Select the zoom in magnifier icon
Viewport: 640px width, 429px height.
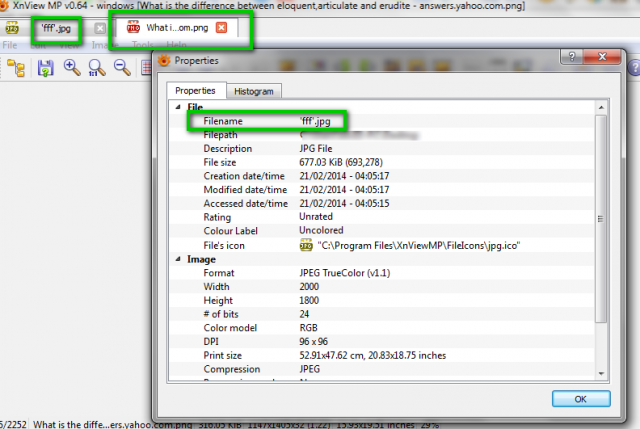[x=72, y=67]
